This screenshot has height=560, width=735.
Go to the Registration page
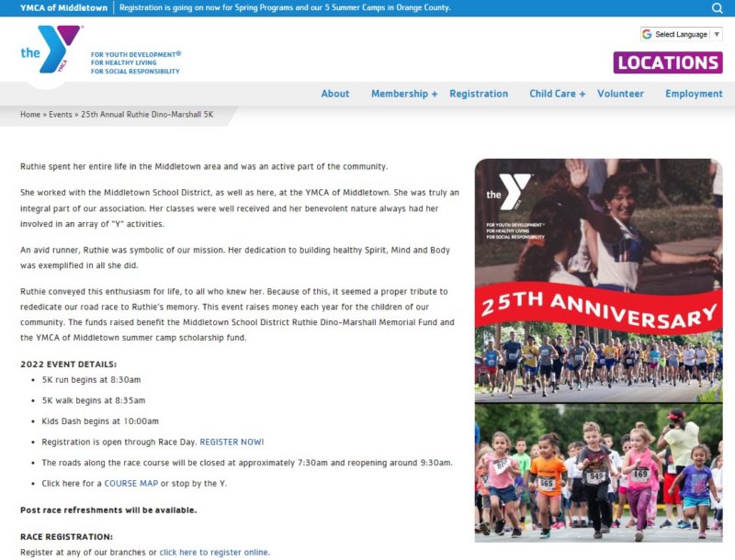click(479, 94)
